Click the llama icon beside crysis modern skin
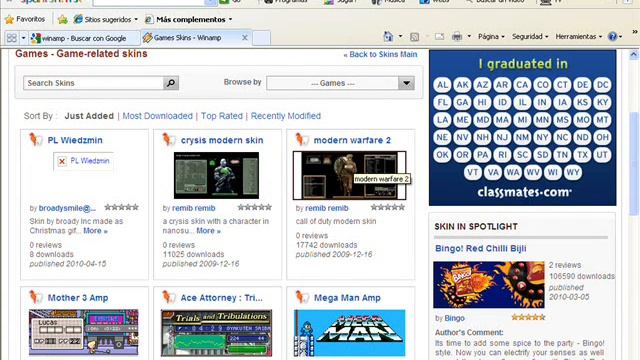This screenshot has width=640, height=360. coord(169,140)
